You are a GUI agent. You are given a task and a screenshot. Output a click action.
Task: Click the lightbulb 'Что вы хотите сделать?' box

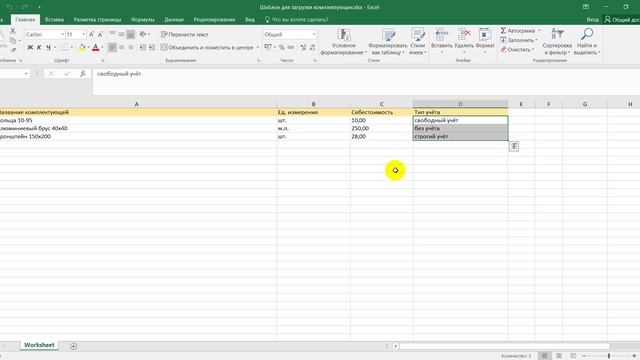[x=297, y=20]
